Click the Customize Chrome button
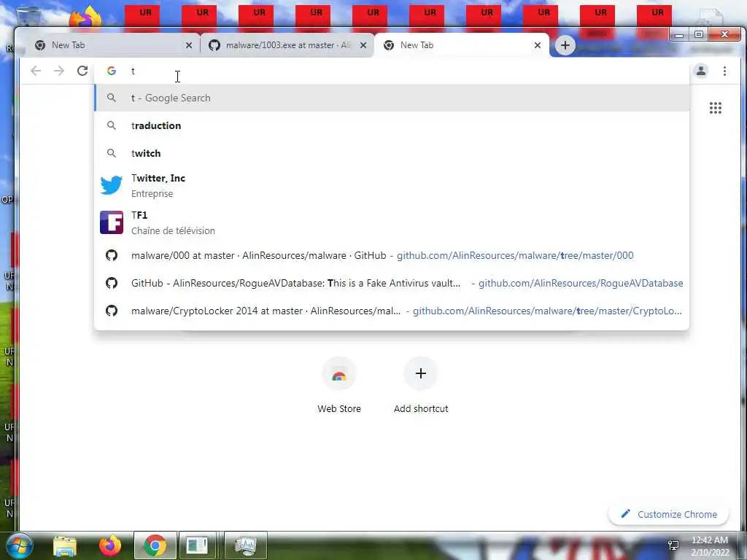This screenshot has height=560, width=747. point(669,514)
